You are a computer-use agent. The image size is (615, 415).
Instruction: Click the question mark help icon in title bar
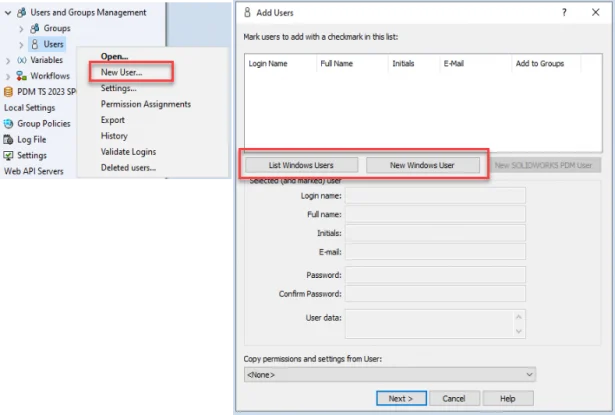point(564,13)
